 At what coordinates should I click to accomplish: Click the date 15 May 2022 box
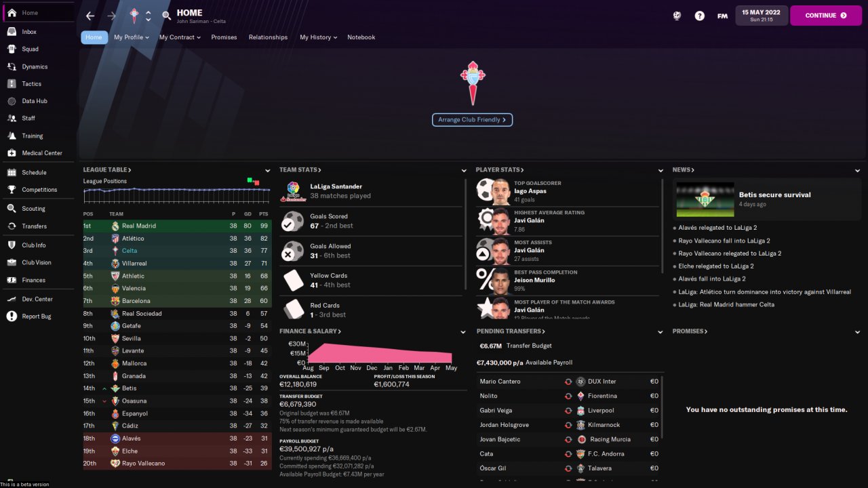tap(762, 16)
